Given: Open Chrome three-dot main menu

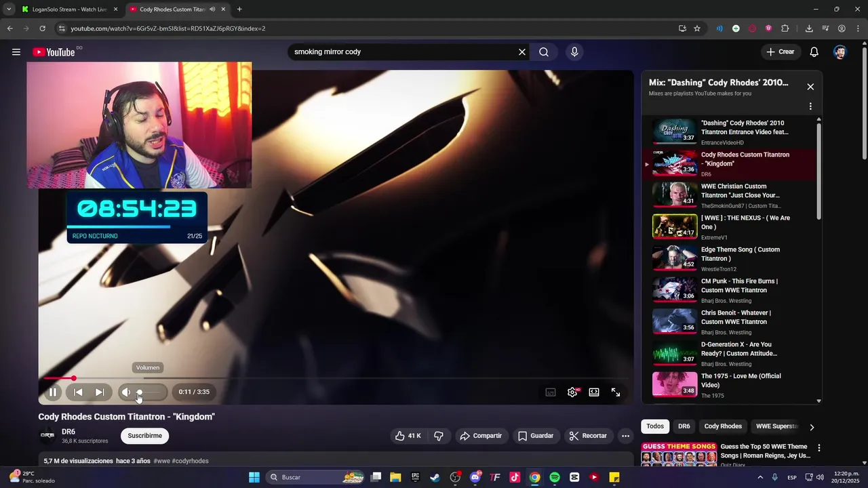Looking at the screenshot, I should [x=858, y=28].
